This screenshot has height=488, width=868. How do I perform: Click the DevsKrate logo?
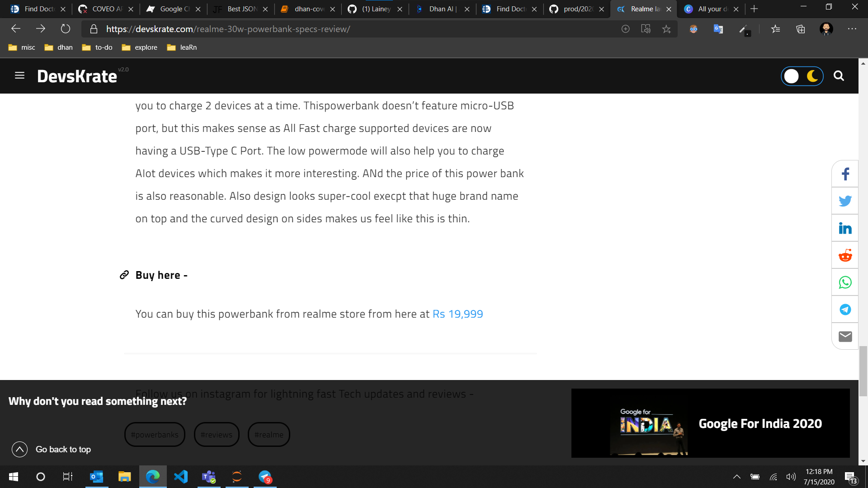coord(77,76)
